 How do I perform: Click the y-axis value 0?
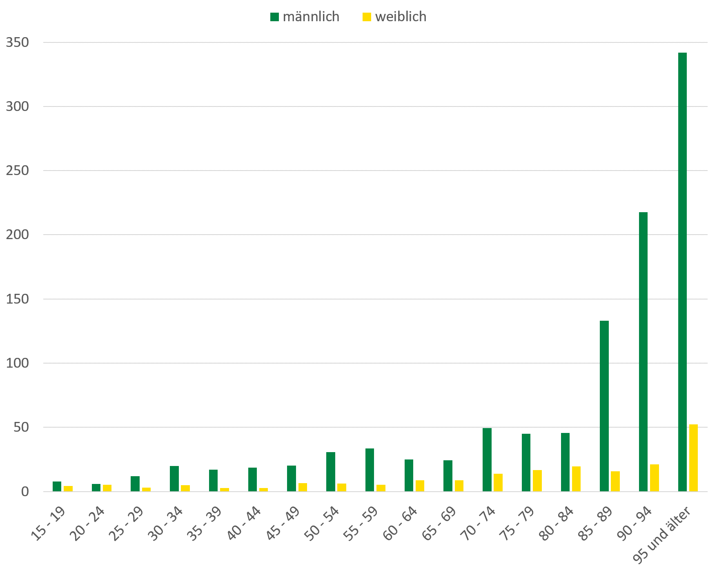click(x=26, y=492)
